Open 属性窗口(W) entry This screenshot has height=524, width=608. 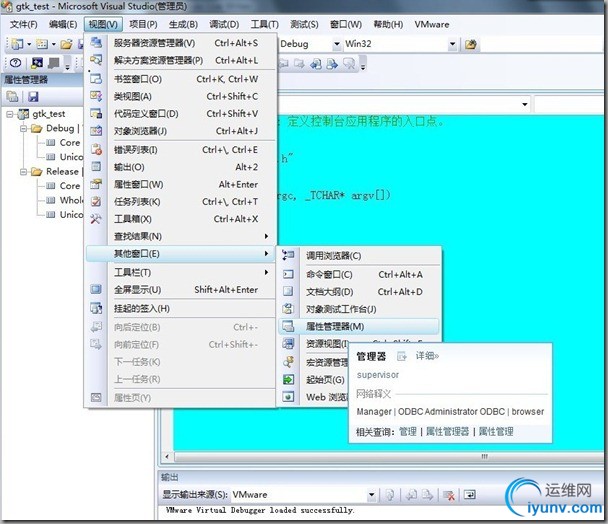click(181, 185)
